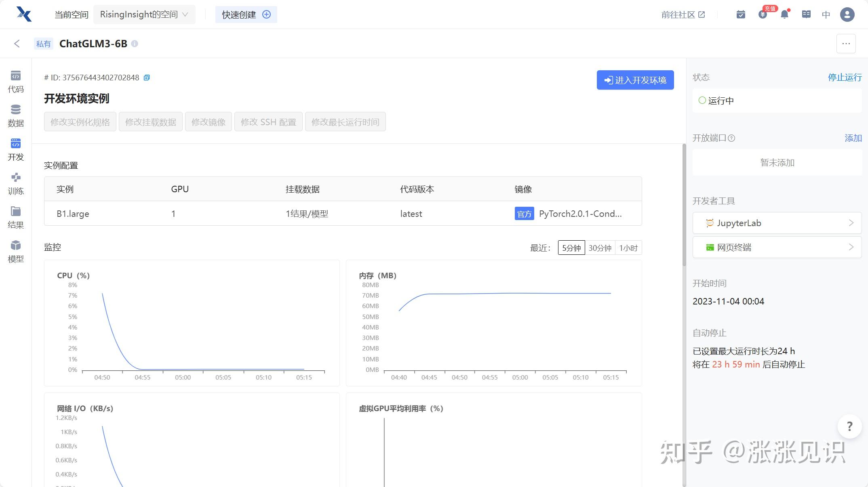This screenshot has width=868, height=487.
Task: Open the documentation book icon
Action: click(x=806, y=15)
